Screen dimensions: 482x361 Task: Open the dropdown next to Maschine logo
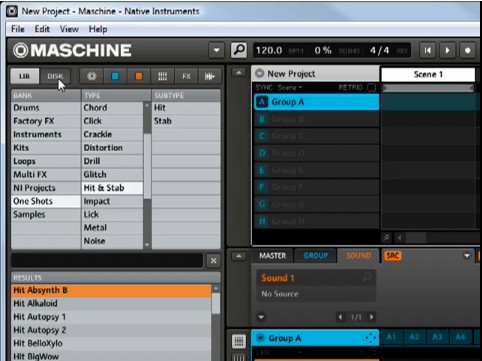tap(216, 51)
